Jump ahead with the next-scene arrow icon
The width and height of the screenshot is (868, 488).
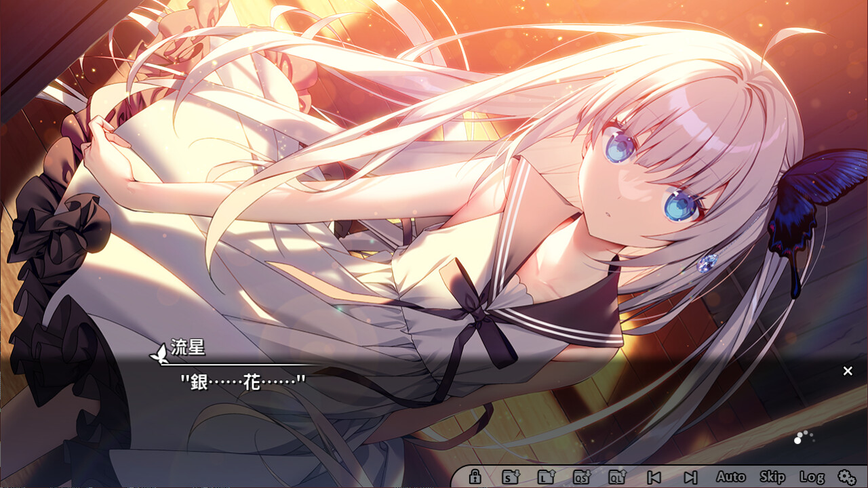(x=690, y=476)
